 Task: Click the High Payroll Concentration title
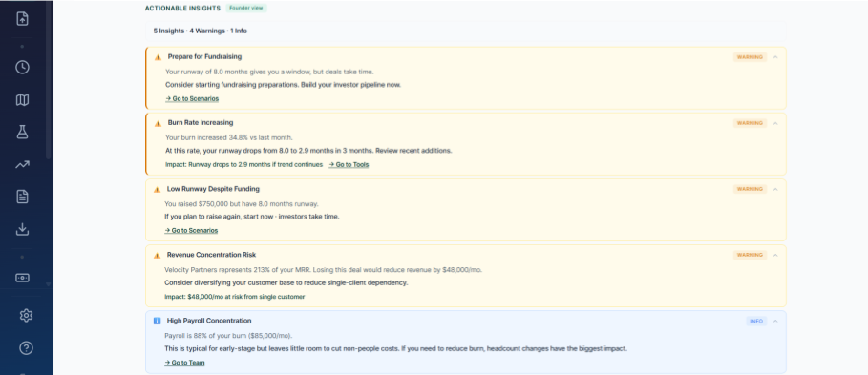(209, 321)
